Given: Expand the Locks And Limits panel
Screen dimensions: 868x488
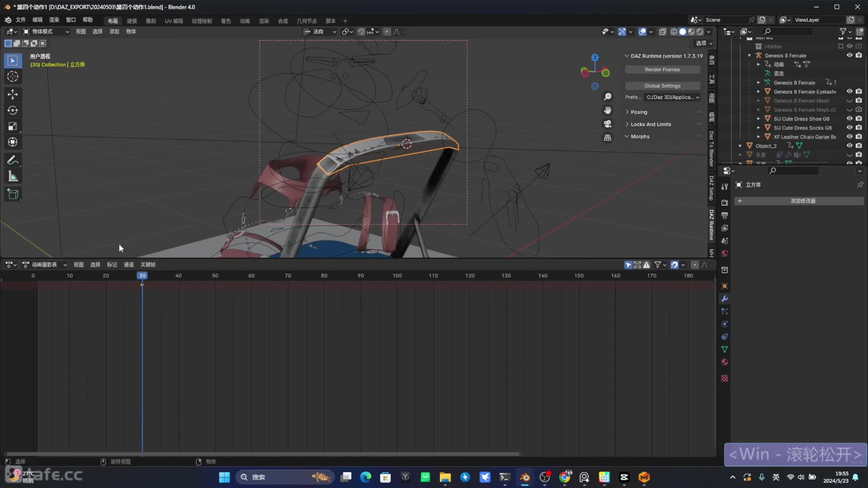Looking at the screenshot, I should click(651, 124).
